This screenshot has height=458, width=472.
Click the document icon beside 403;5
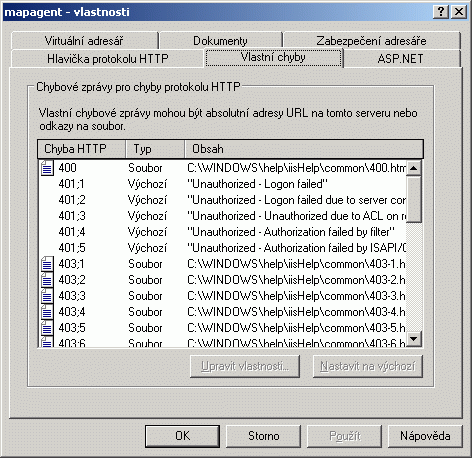coord(47,328)
